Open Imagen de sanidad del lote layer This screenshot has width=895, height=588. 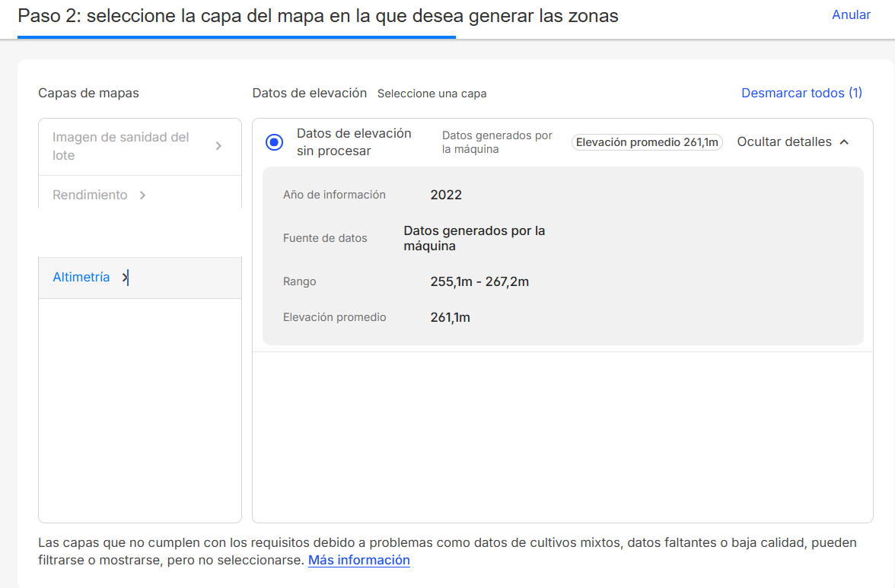[x=140, y=147]
